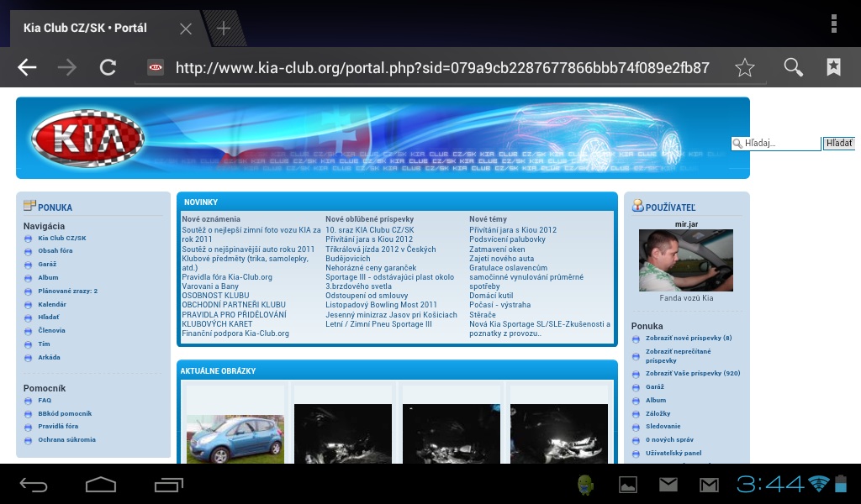
Task: Open a new tab with the plus
Action: [224, 28]
